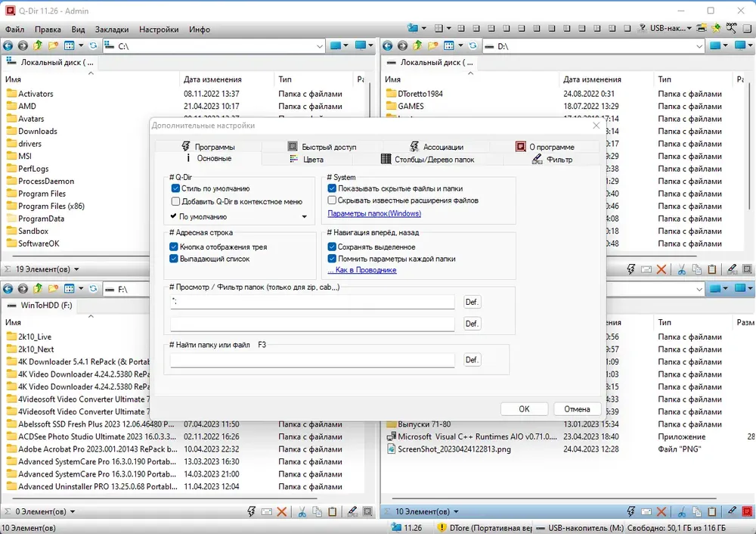The image size is (756, 534).
Task: Expand the "По умолчанию" style dropdown
Action: click(304, 216)
